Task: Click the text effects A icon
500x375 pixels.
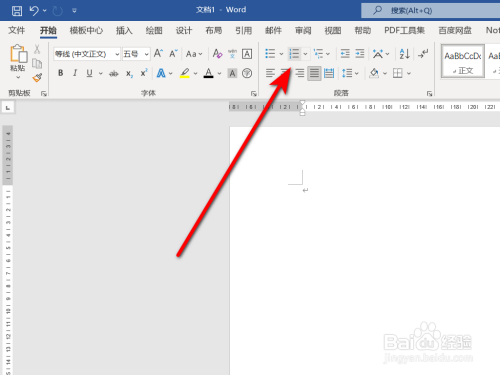Action: coord(161,73)
